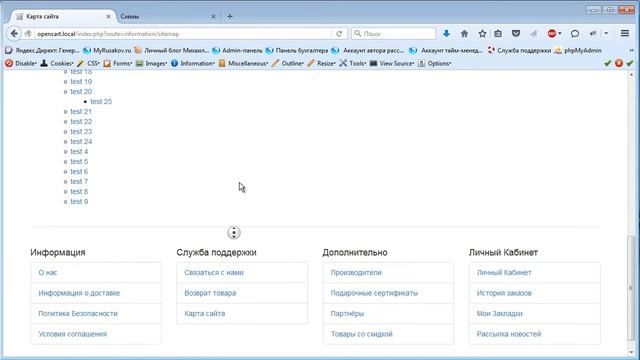Open the test 4 sitemap link
Viewport: 640px width, 360px height.
pyautogui.click(x=79, y=151)
